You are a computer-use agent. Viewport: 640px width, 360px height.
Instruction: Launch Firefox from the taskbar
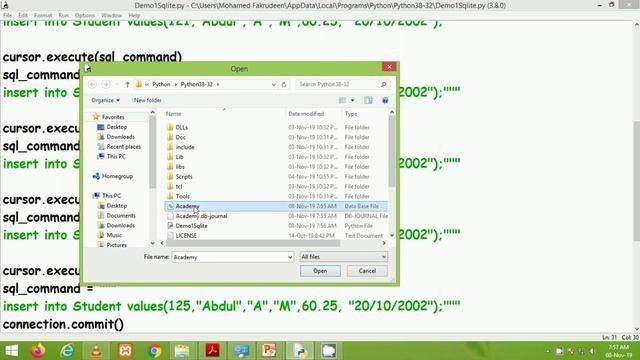click(39, 351)
